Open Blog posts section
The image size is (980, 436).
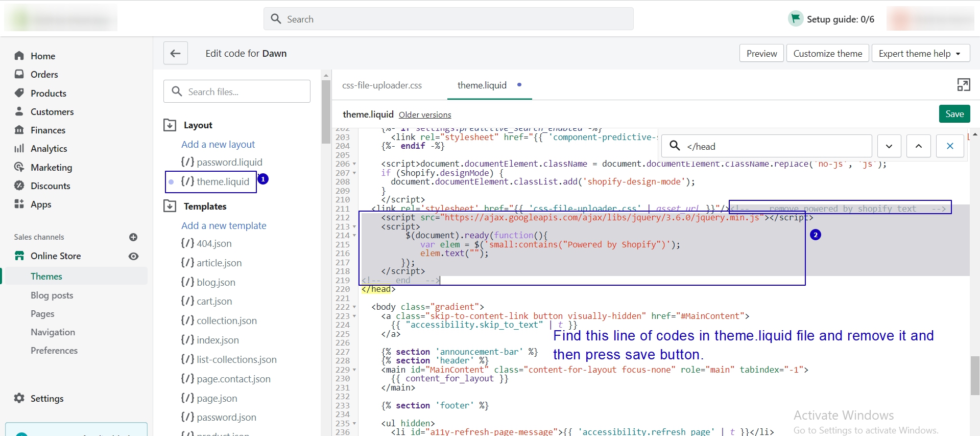[x=52, y=295]
